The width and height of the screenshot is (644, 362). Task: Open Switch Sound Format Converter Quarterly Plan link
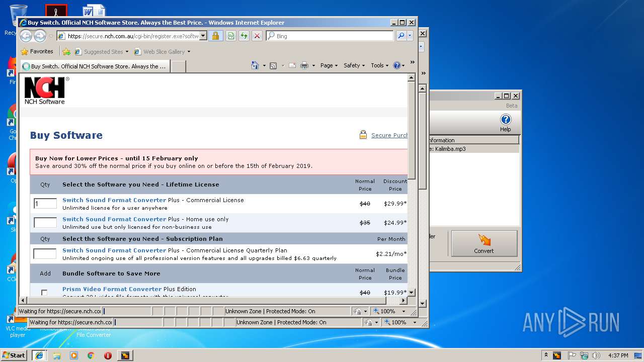click(x=114, y=250)
